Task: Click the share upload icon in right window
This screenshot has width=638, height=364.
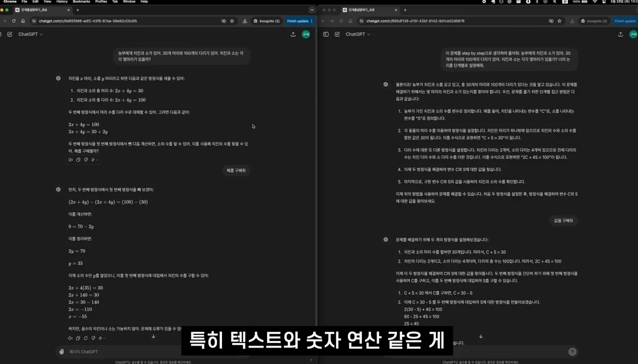Action: (621, 34)
